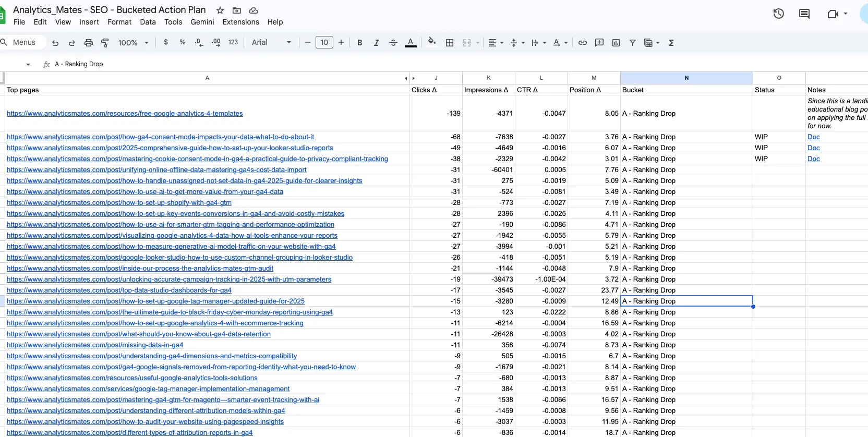This screenshot has width=868, height=437.
Task: Open more number formats 123
Action: [x=233, y=42]
